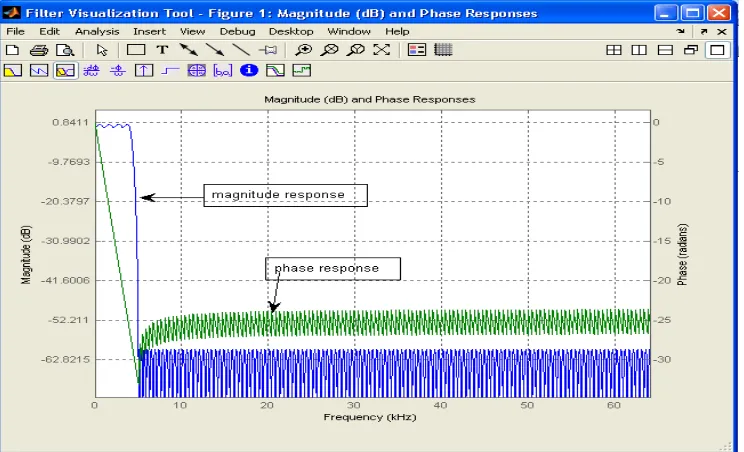Maximize the figure layout
This screenshot has width=744, height=452.
[717, 50]
